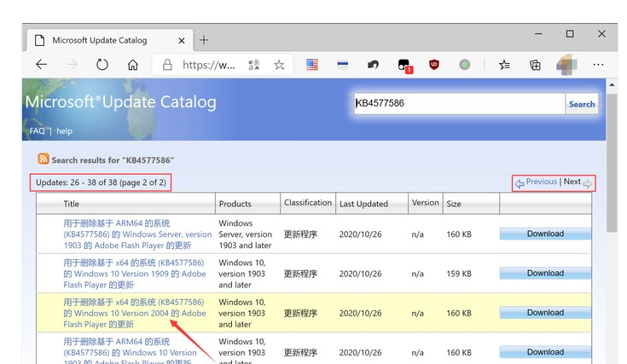Open the favorites list icon
Image resolution: width=627 pixels, height=364 pixels.
[504, 64]
